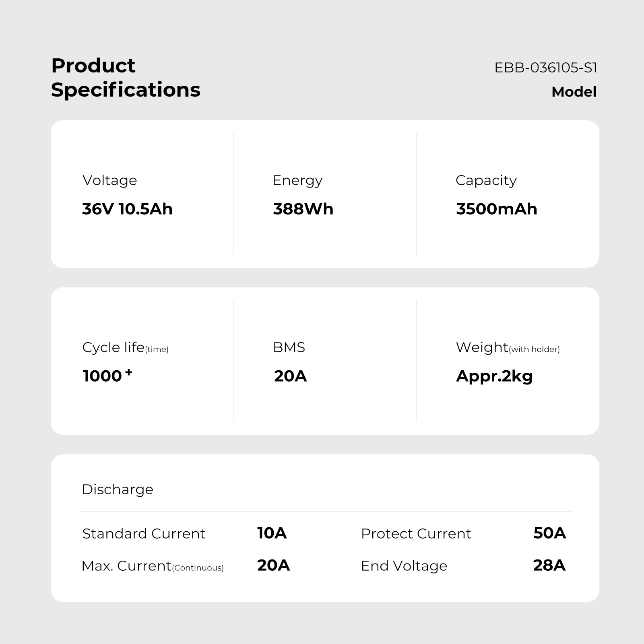Click the Max. Current label

[x=152, y=566]
